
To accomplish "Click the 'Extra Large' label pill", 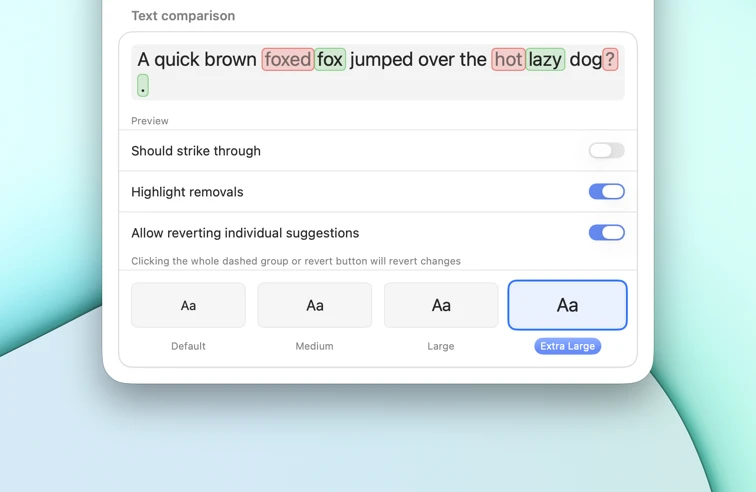I will click(567, 346).
